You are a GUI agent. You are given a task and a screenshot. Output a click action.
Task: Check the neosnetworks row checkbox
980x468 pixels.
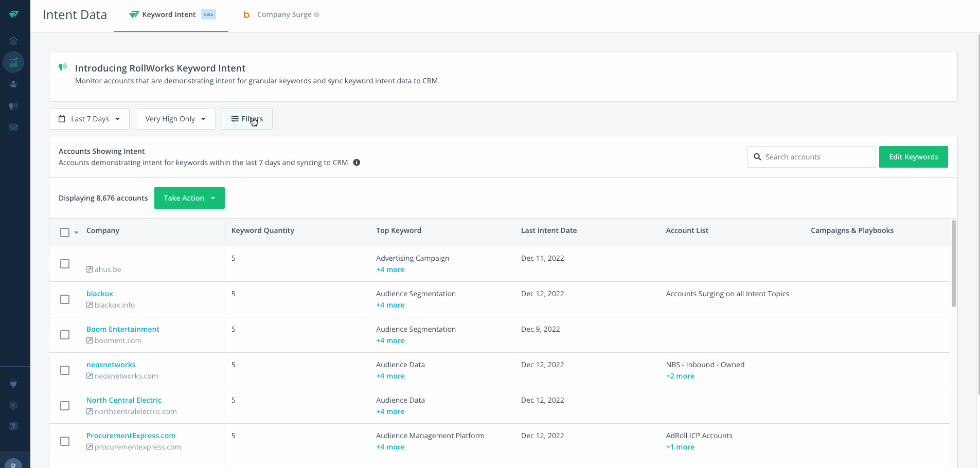click(x=65, y=370)
